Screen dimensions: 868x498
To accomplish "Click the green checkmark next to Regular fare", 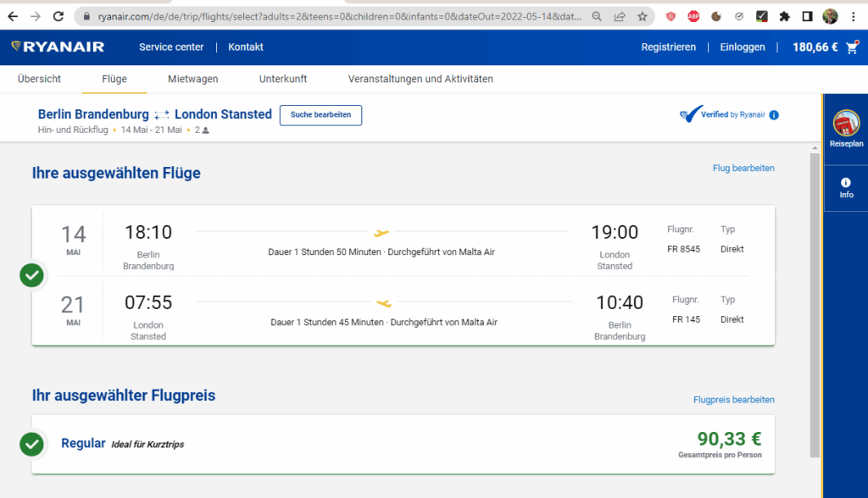I will pyautogui.click(x=31, y=444).
